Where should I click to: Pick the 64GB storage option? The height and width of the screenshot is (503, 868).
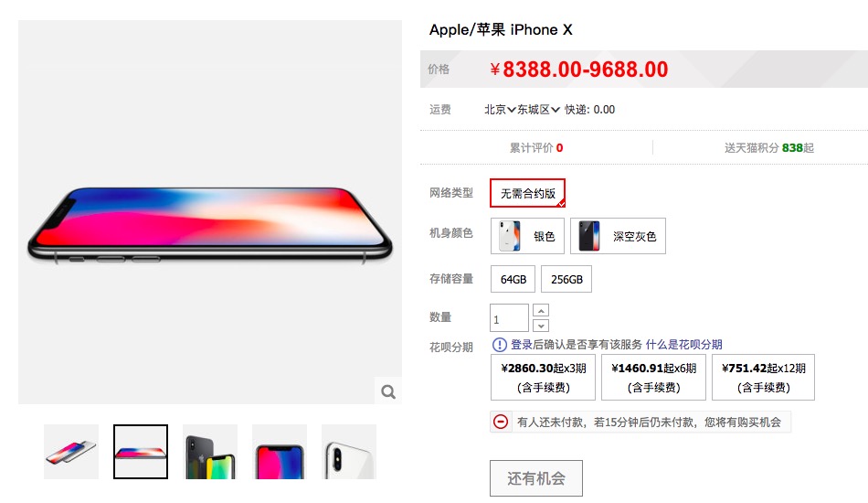click(x=513, y=279)
